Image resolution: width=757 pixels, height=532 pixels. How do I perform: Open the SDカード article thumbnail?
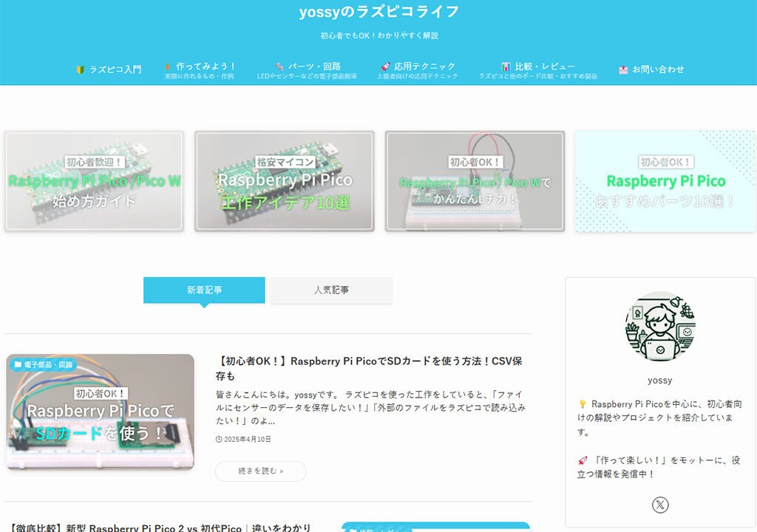(x=101, y=412)
